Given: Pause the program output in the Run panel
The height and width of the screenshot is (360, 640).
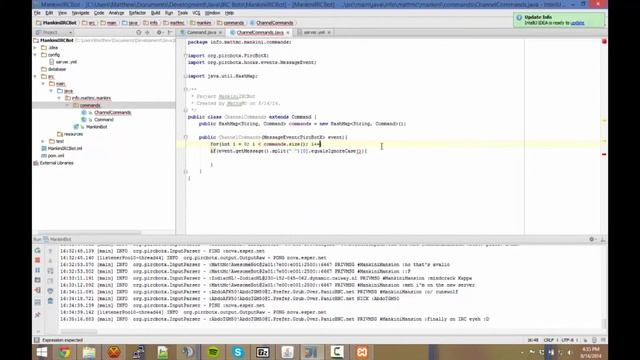Looking at the screenshot, I should coord(38,270).
